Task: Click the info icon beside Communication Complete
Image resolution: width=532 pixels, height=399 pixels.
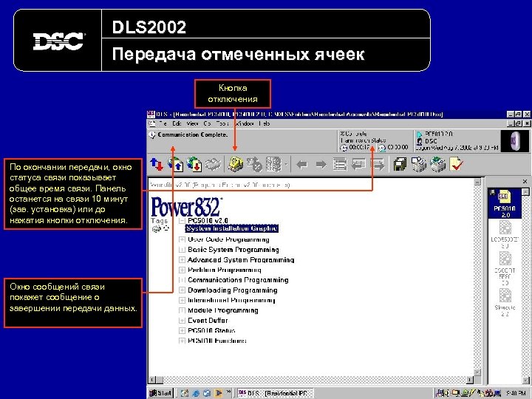Action: 152,135
